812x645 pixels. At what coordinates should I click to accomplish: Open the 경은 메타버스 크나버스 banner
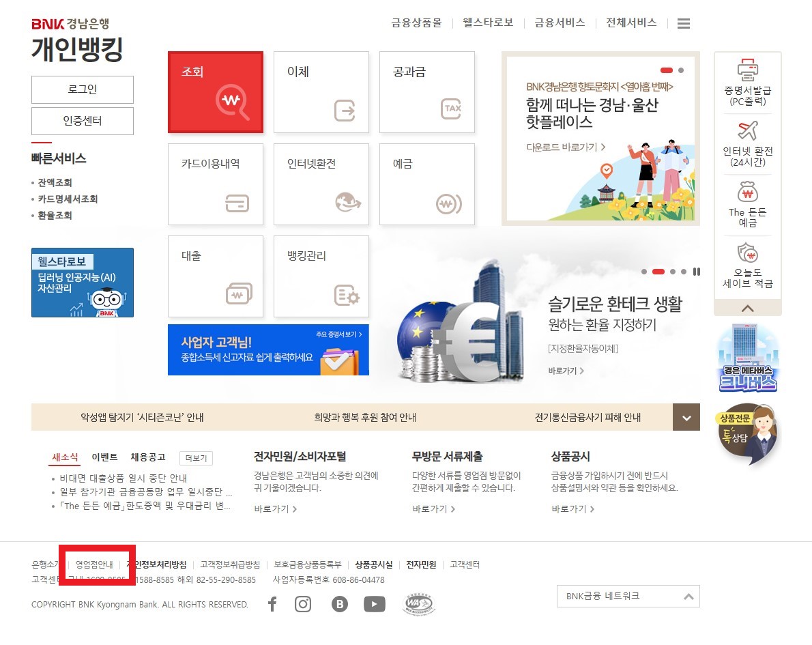[748, 358]
